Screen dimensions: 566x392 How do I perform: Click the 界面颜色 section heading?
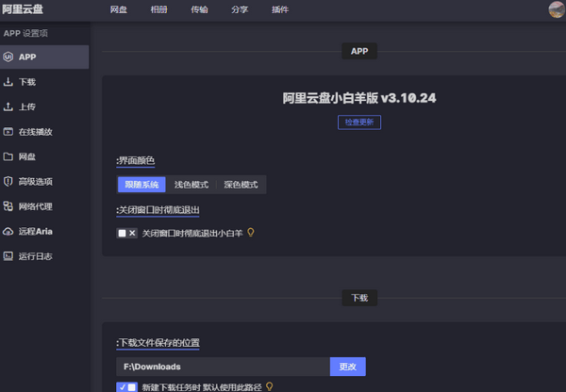(135, 160)
